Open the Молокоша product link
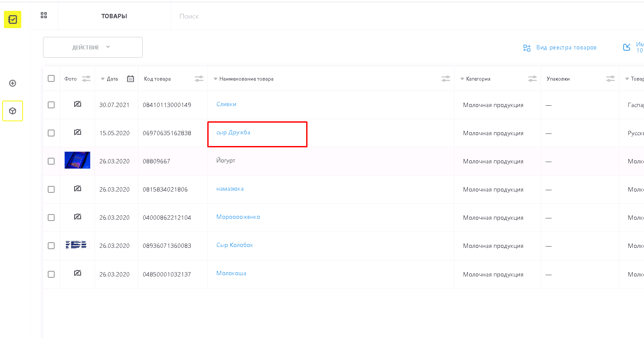This screenshot has width=644, height=338. [x=231, y=273]
